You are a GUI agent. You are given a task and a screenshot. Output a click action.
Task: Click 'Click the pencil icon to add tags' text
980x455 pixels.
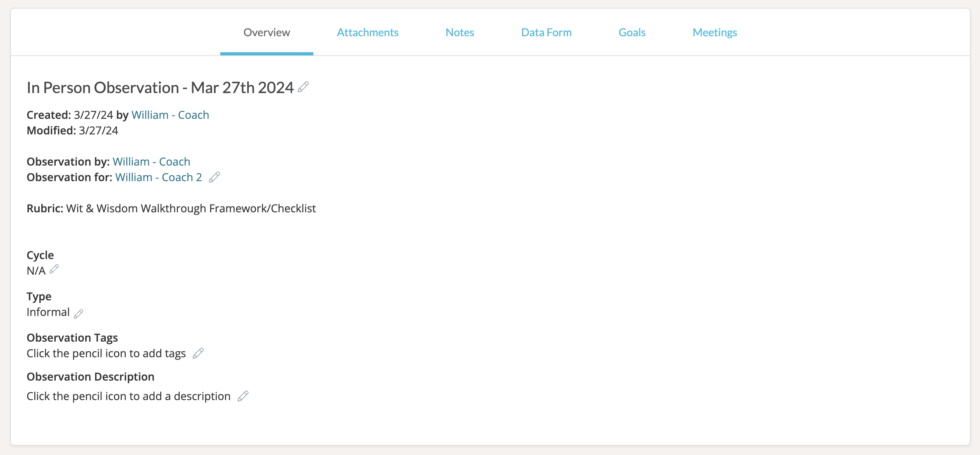pyautogui.click(x=106, y=353)
